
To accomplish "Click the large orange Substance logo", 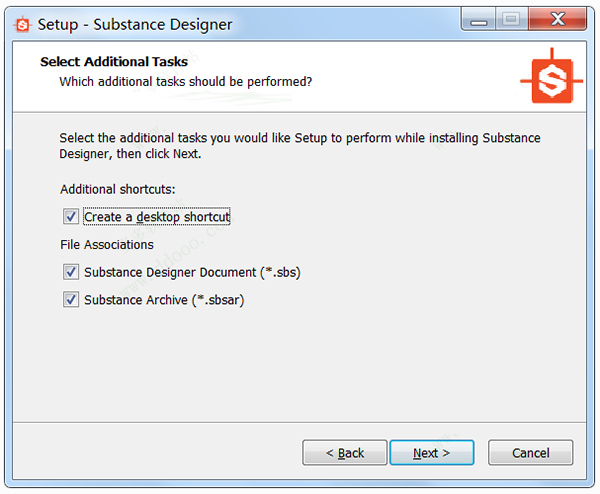I will (551, 77).
